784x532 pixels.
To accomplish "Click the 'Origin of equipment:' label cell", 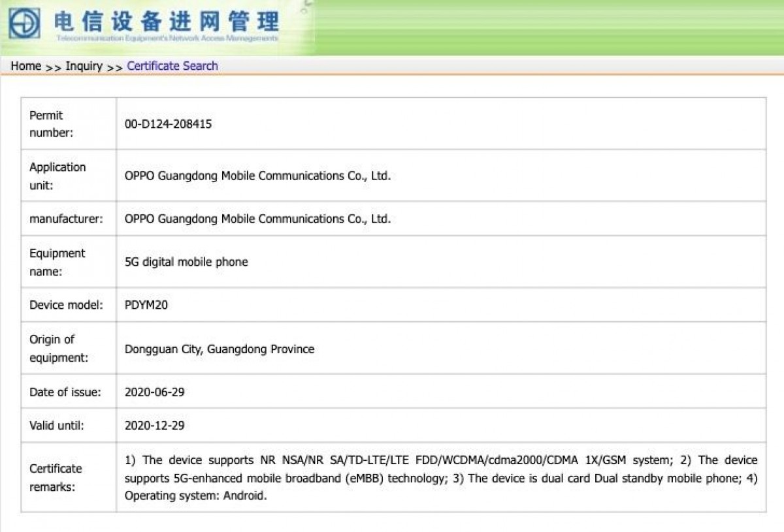I will click(69, 348).
